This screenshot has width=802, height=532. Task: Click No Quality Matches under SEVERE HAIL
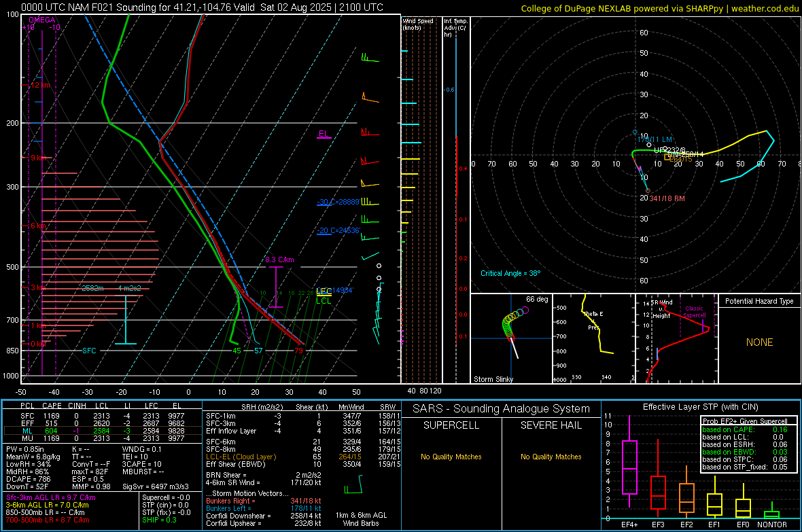551,457
